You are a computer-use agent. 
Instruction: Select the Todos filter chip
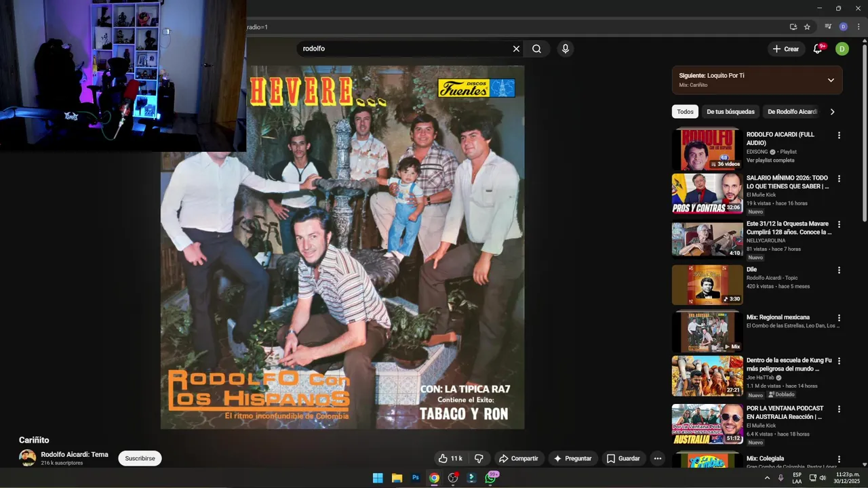[x=685, y=112]
